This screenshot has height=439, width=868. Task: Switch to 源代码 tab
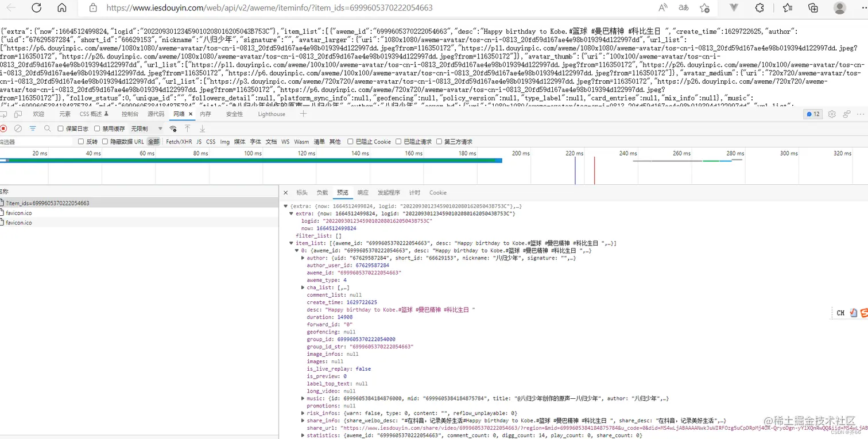tap(156, 114)
